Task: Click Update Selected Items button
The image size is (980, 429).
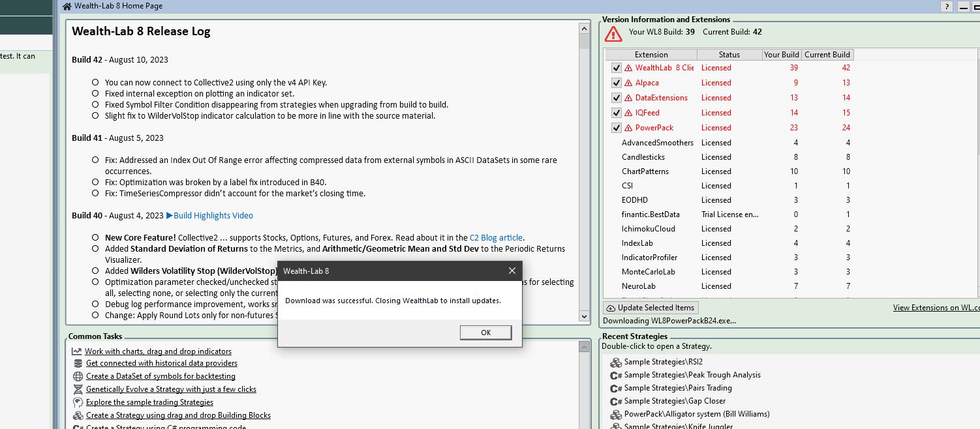Action: 651,308
